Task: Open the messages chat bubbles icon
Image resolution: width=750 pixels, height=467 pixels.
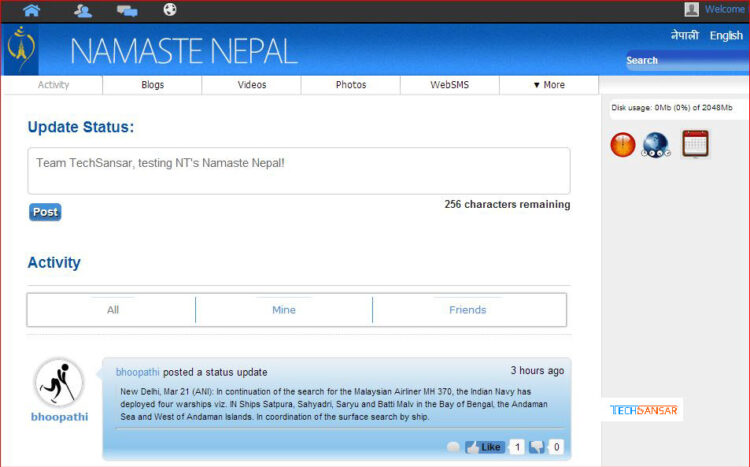Action: point(127,11)
